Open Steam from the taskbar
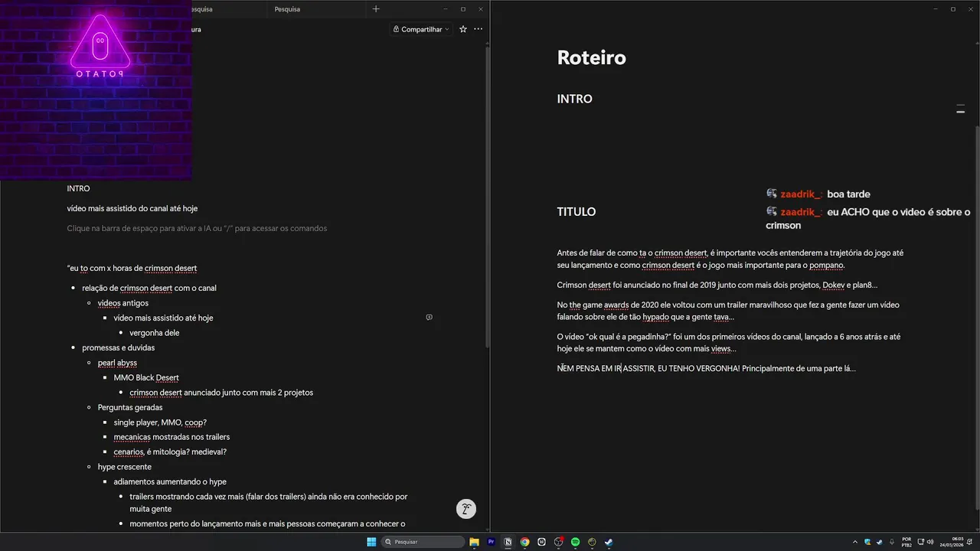Screen dimensions: 980x551 coord(609,542)
